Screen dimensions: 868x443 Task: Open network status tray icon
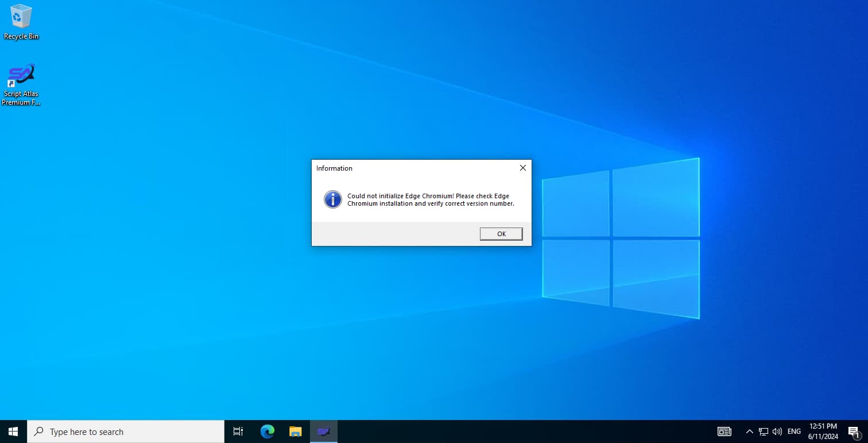pyautogui.click(x=764, y=432)
